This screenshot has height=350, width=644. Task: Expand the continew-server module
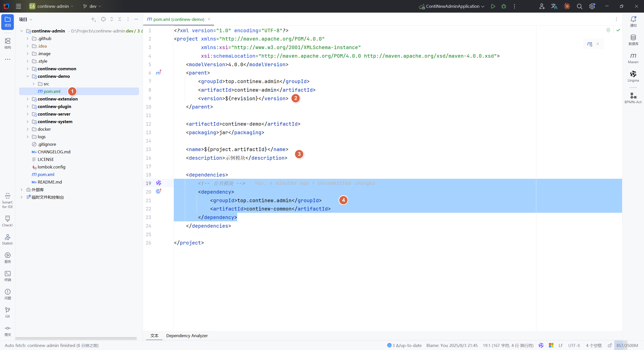(28, 114)
